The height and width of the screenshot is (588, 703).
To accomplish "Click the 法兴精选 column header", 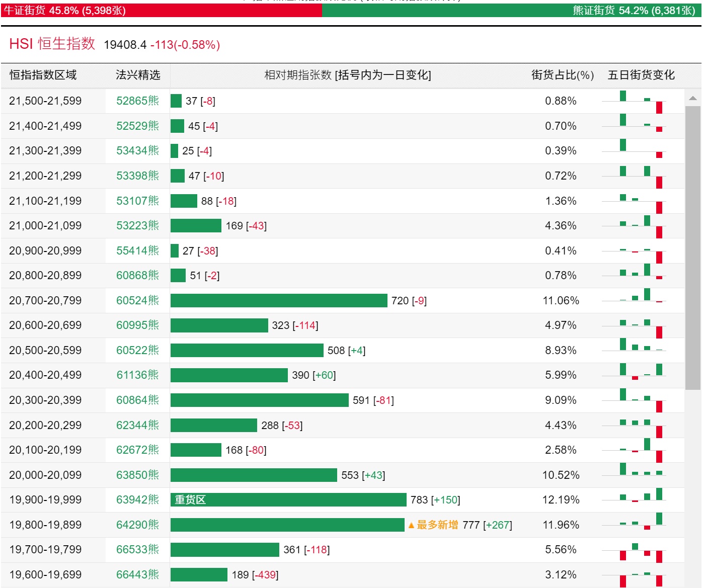I will click(x=138, y=75).
